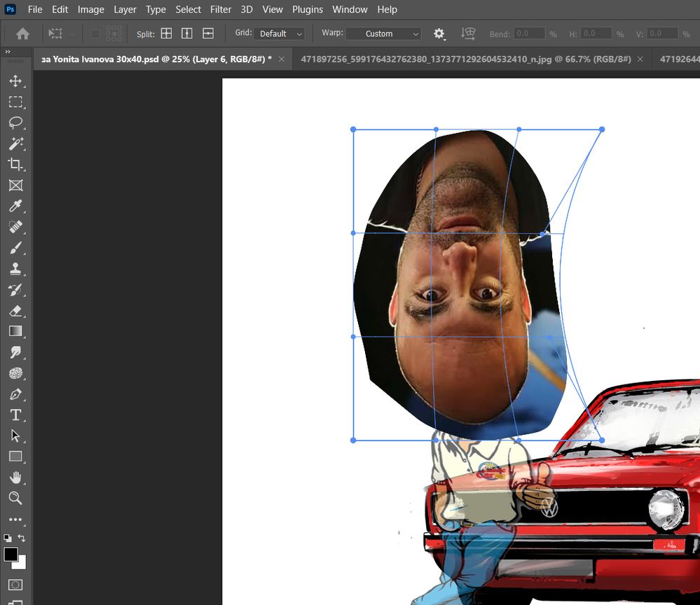Click the top-left warp corner handle
This screenshot has height=605, width=700.
pyautogui.click(x=353, y=130)
